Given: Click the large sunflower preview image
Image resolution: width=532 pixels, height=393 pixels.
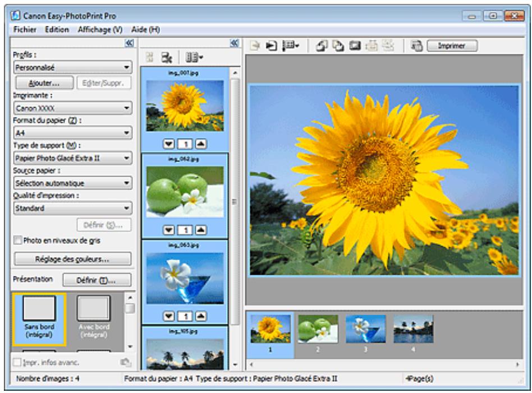Looking at the screenshot, I should point(384,180).
